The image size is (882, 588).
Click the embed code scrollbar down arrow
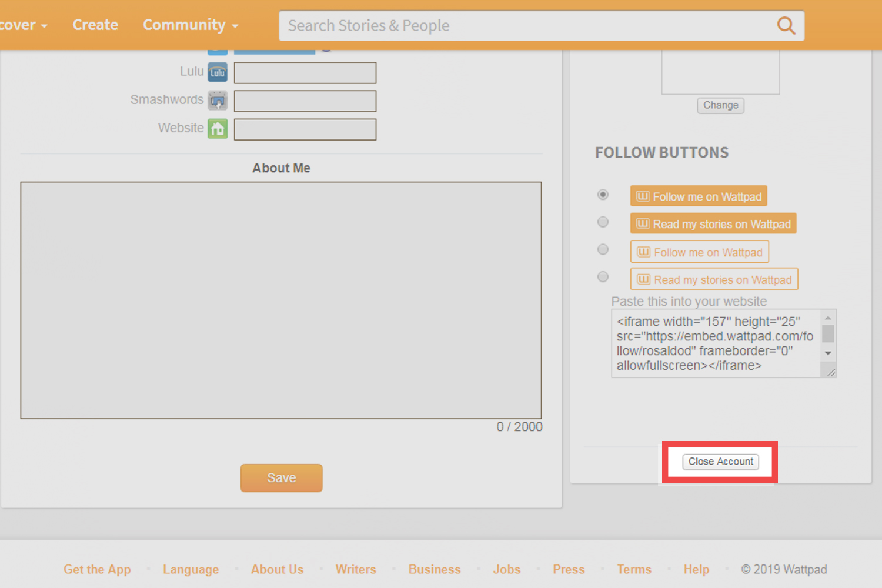pos(828,353)
